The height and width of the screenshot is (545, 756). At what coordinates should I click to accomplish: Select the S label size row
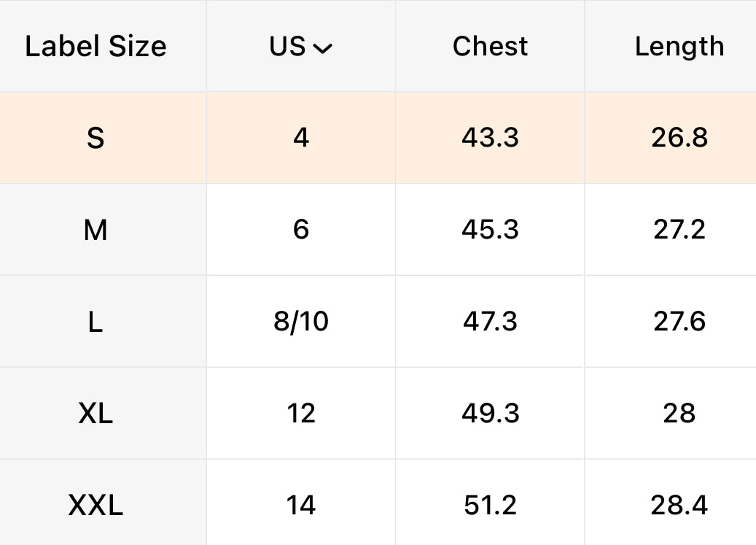coord(96,138)
